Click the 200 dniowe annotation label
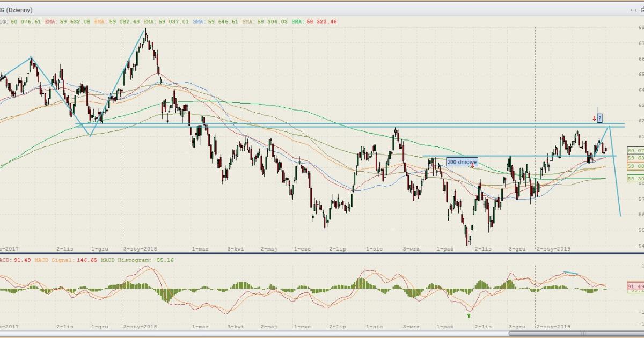 pos(462,161)
